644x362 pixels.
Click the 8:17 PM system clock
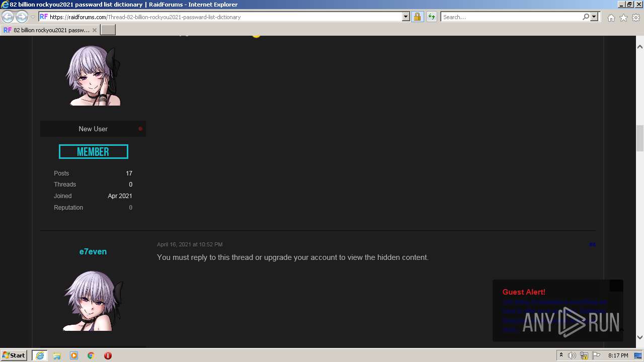[618, 355]
